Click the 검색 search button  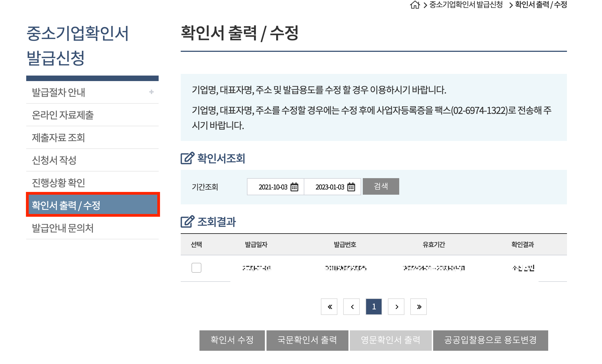381,186
